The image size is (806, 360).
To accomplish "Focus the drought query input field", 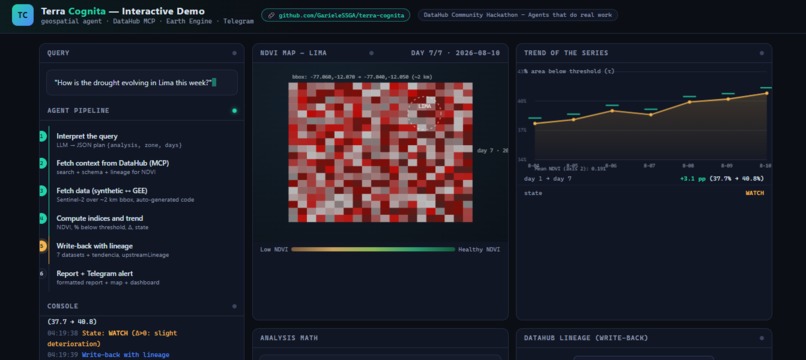I will 142,82.
